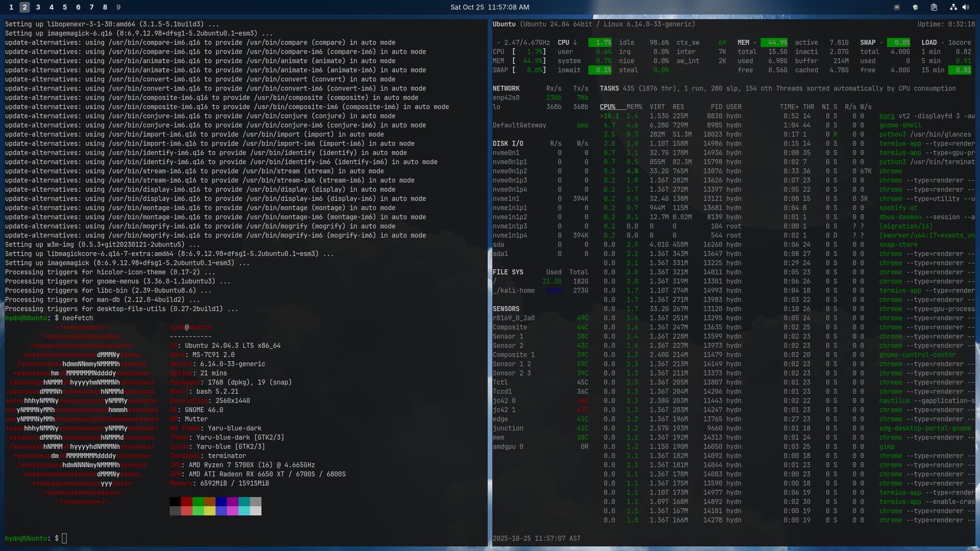
Task: Click the wired network tray icon
Action: (x=952, y=7)
